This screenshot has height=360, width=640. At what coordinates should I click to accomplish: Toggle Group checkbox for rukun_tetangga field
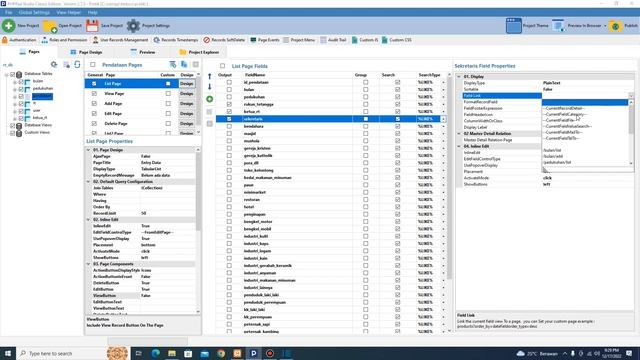click(x=366, y=104)
